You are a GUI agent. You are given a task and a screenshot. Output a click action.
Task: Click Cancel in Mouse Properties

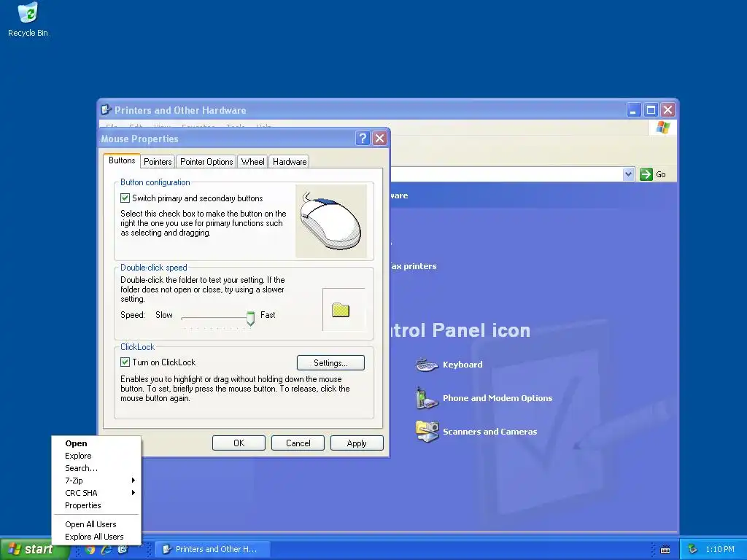click(x=298, y=443)
